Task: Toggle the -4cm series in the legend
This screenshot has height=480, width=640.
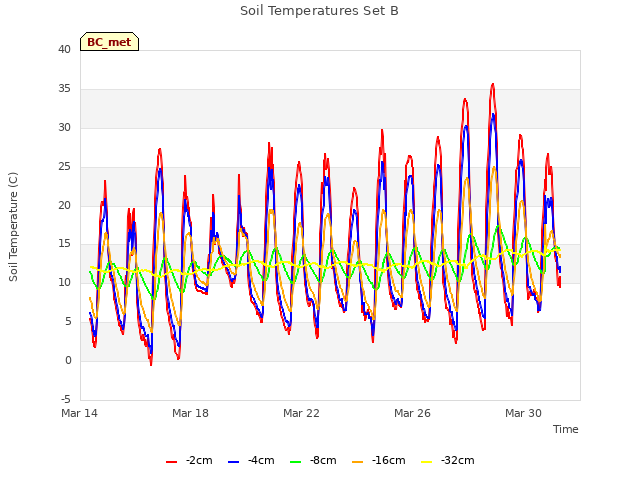Action: (x=251, y=460)
